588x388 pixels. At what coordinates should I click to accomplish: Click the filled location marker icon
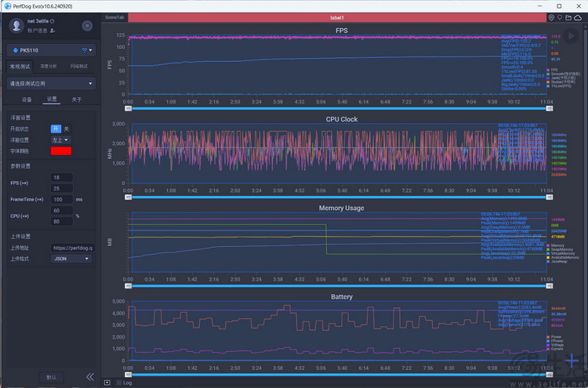[551, 17]
